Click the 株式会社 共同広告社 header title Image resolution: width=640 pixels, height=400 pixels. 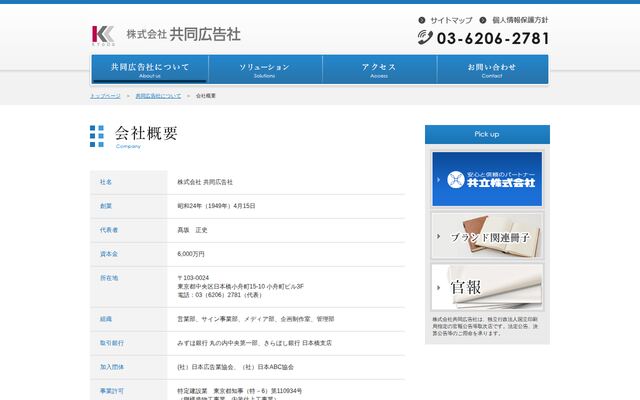[x=183, y=34]
